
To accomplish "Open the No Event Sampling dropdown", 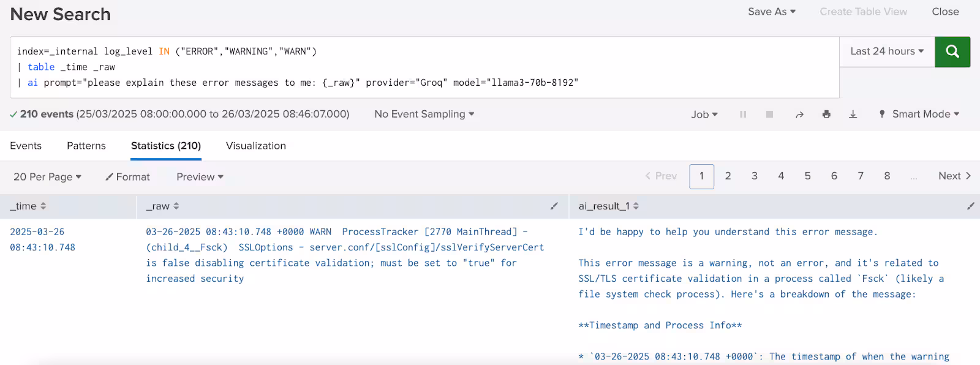I will tap(424, 115).
